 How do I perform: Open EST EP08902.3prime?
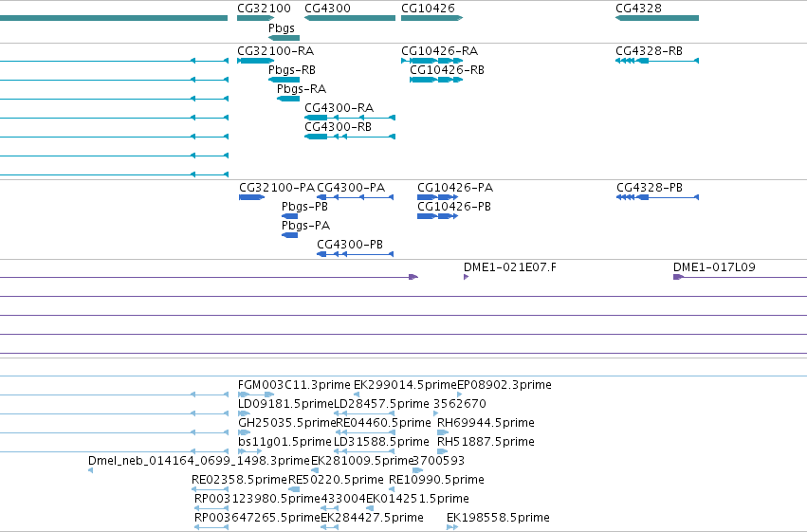[504, 385]
